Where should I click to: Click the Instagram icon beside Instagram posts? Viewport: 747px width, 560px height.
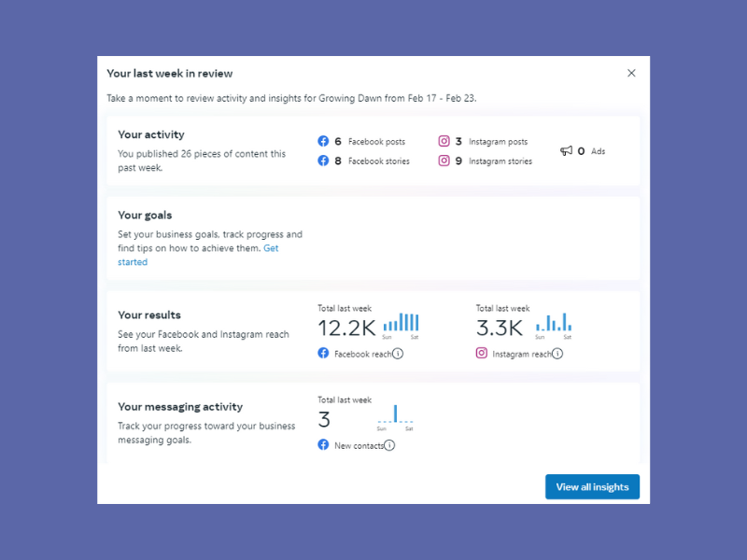(444, 142)
